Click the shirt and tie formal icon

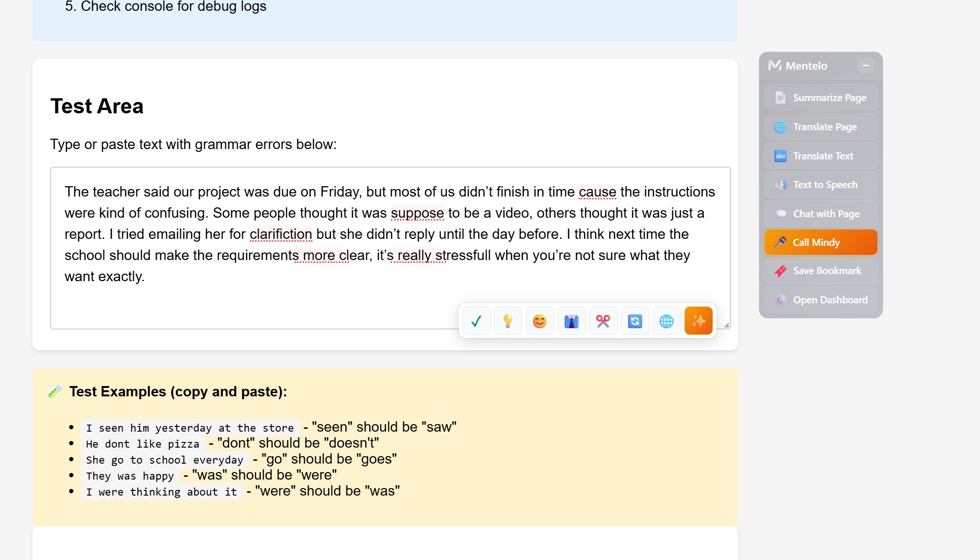571,321
